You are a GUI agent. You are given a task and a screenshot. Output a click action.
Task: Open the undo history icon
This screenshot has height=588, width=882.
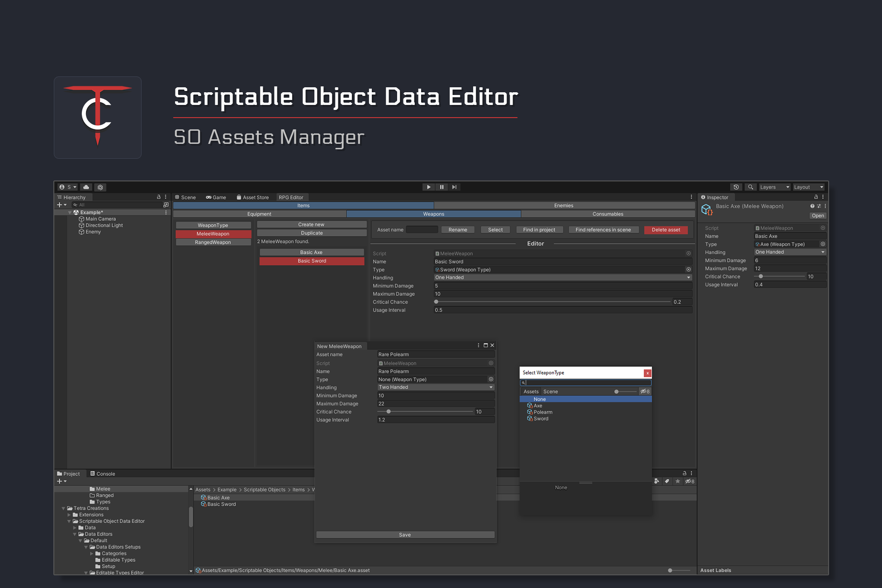[x=736, y=187]
